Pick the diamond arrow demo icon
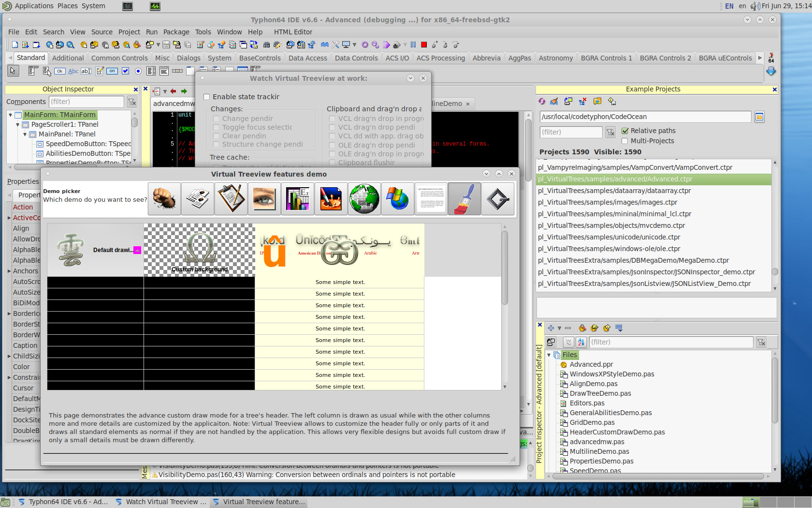Viewport: 812px width, 508px height. (498, 199)
